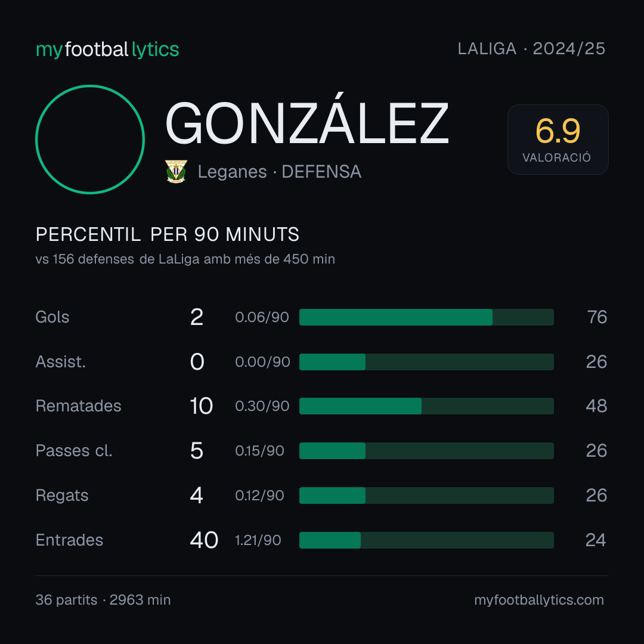Image resolution: width=644 pixels, height=644 pixels.
Task: Select the Gols stat label
Action: pos(52,317)
